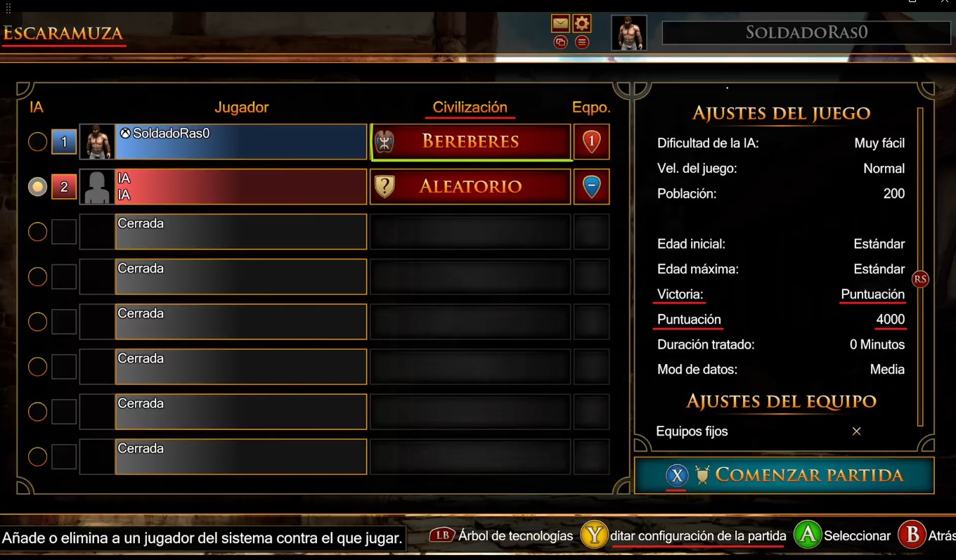The width and height of the screenshot is (956, 560).
Task: Click the red team 1 shield
Action: [x=591, y=142]
